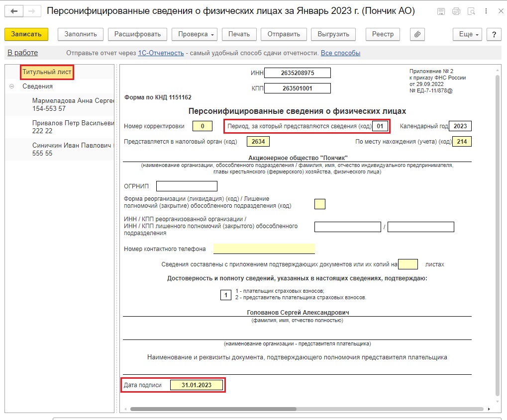Screen dimensions: 507x420
Task: Click the printer icon in title bar
Action: (456, 11)
